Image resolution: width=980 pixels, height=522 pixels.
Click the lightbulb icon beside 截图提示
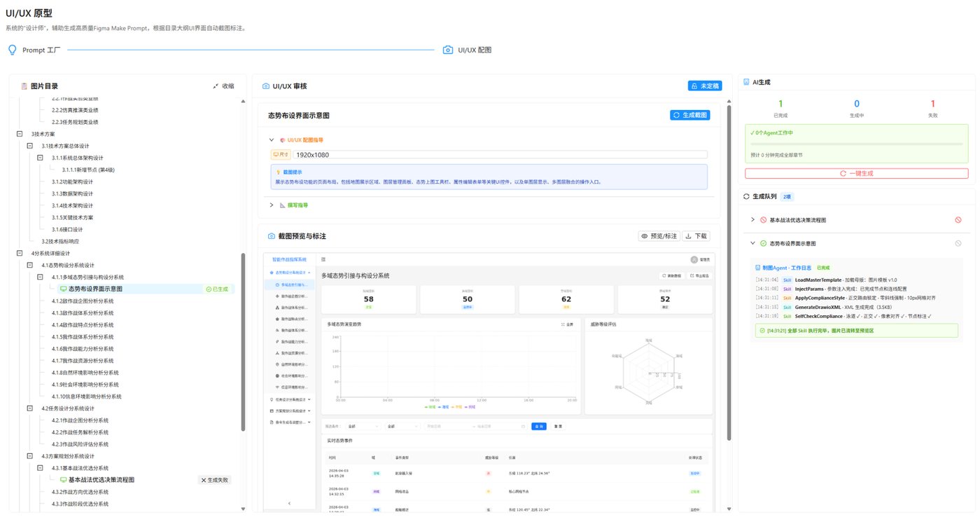click(x=279, y=172)
